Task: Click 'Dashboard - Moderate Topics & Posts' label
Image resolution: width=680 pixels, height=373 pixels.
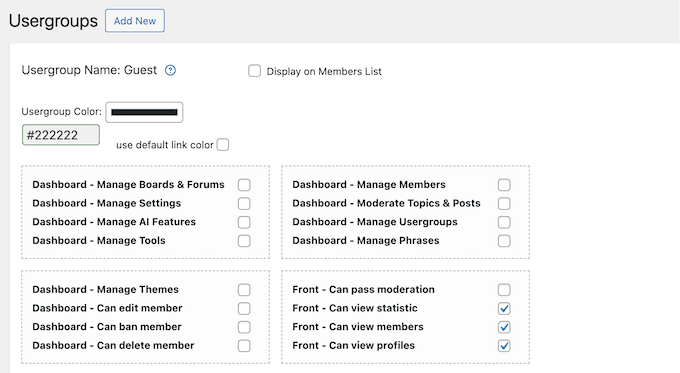Action: [386, 203]
